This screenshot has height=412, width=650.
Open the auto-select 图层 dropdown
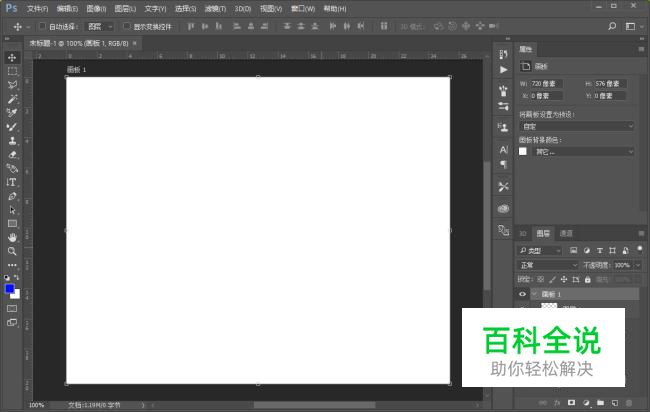tap(99, 27)
